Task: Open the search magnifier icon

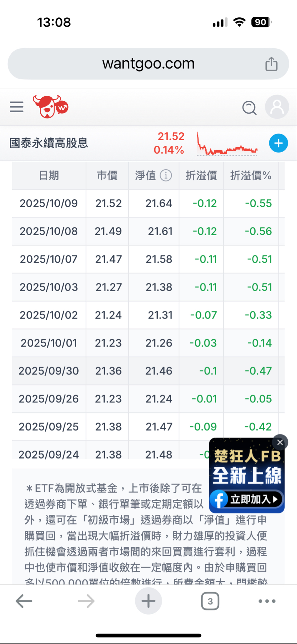Action: (249, 108)
